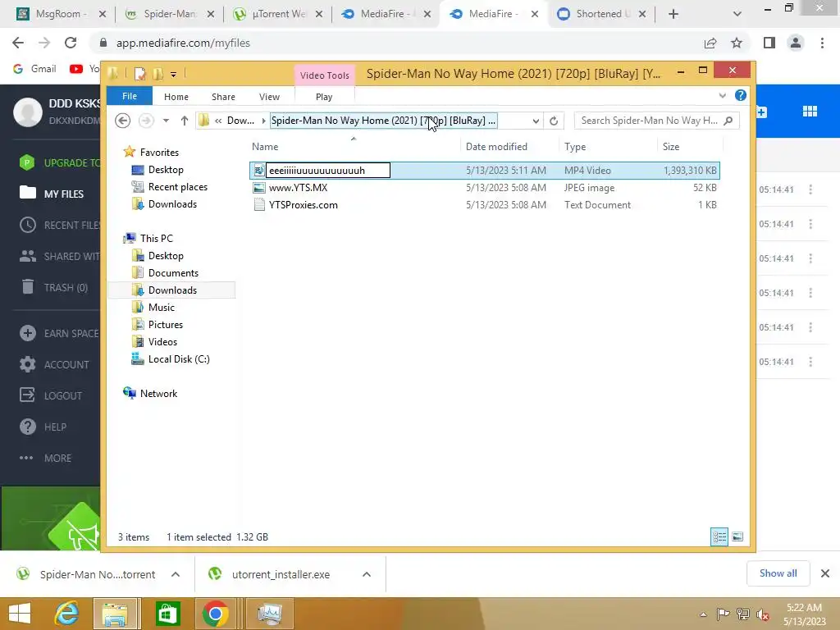Open Desktop under Favorites
Image resolution: width=840 pixels, height=630 pixels.
tap(166, 170)
